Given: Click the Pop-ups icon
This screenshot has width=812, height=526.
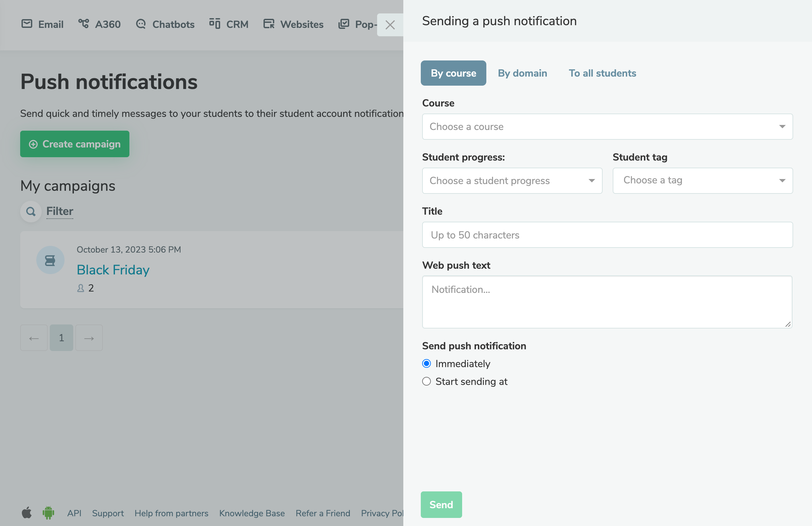Looking at the screenshot, I should (344, 24).
